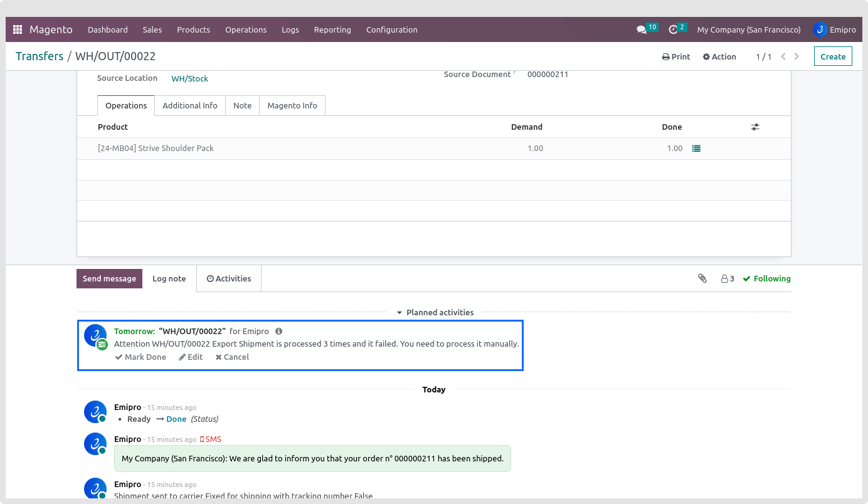Click the Create button
The image size is (868, 504).
pyautogui.click(x=833, y=56)
